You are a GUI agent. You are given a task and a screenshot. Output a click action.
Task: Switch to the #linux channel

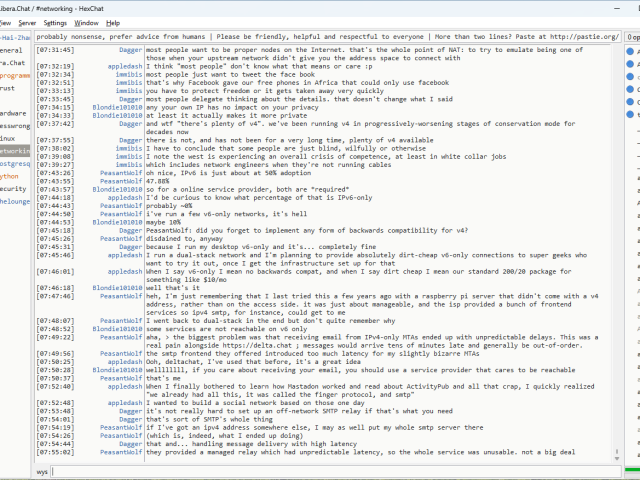pos(8,139)
